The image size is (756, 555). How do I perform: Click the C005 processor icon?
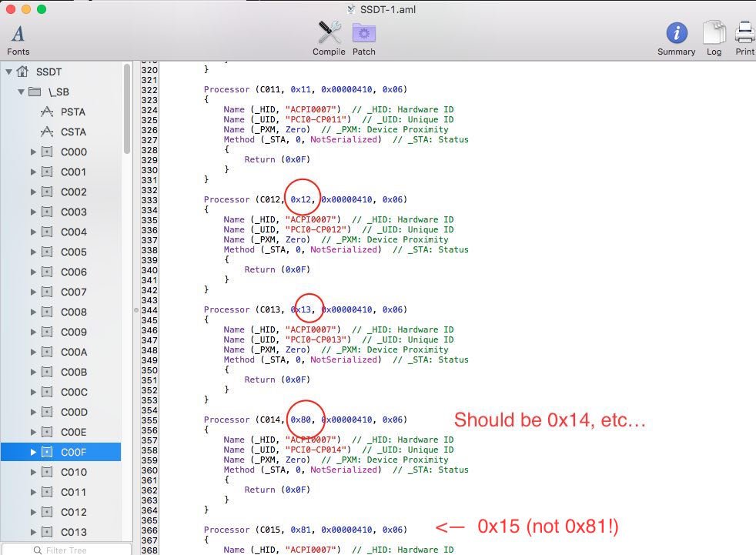47,252
